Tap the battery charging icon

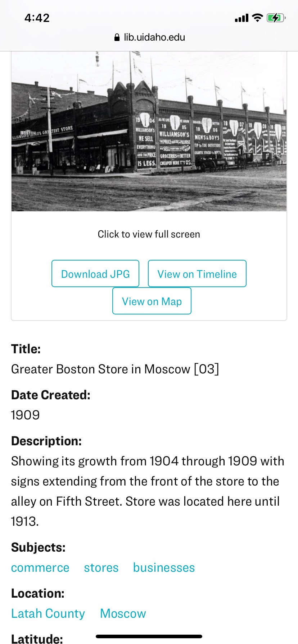276,18
